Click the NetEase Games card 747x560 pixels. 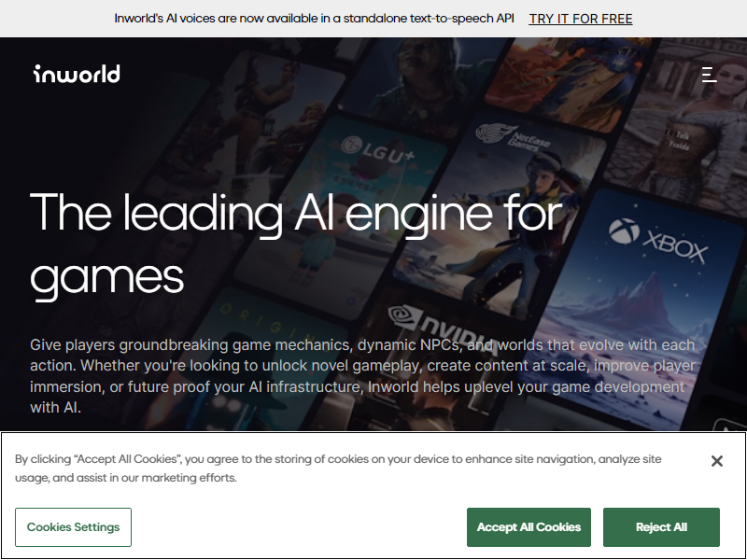(500, 215)
